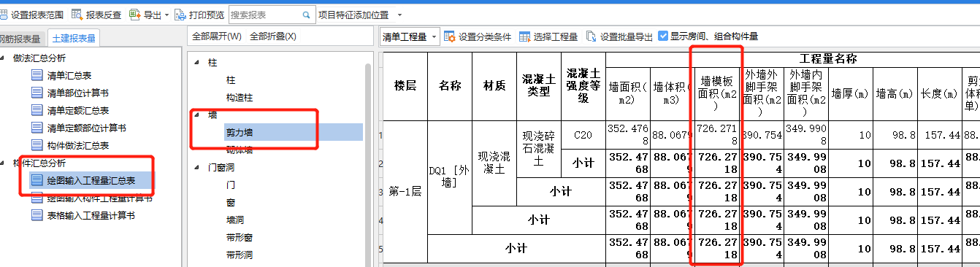Click the 导出 export icon
The height and width of the screenshot is (267, 980).
pyautogui.click(x=135, y=15)
